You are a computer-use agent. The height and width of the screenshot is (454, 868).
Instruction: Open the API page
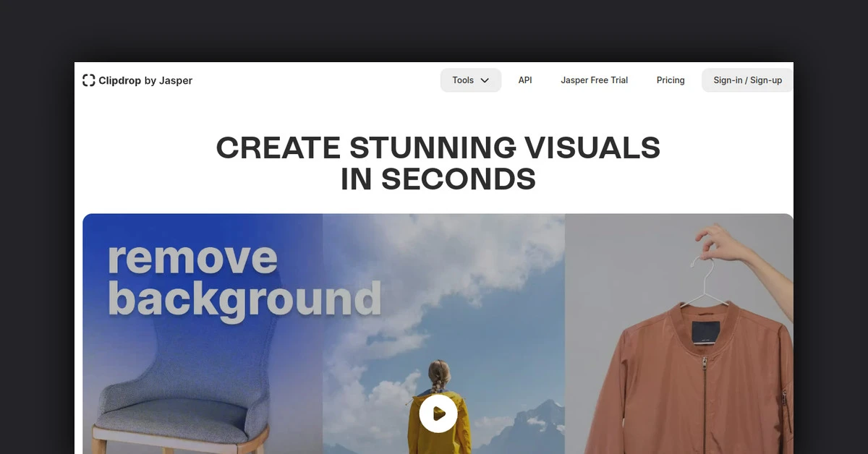525,80
